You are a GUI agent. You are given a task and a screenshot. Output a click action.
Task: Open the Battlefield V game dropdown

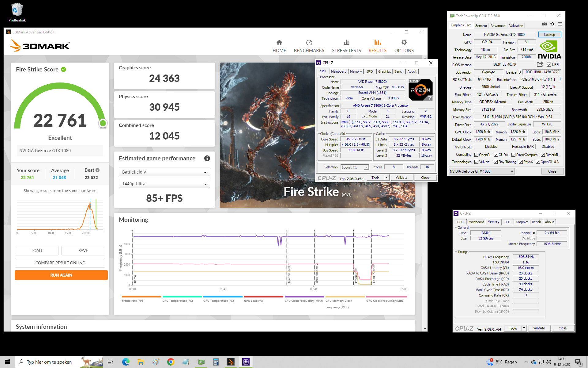click(x=164, y=172)
